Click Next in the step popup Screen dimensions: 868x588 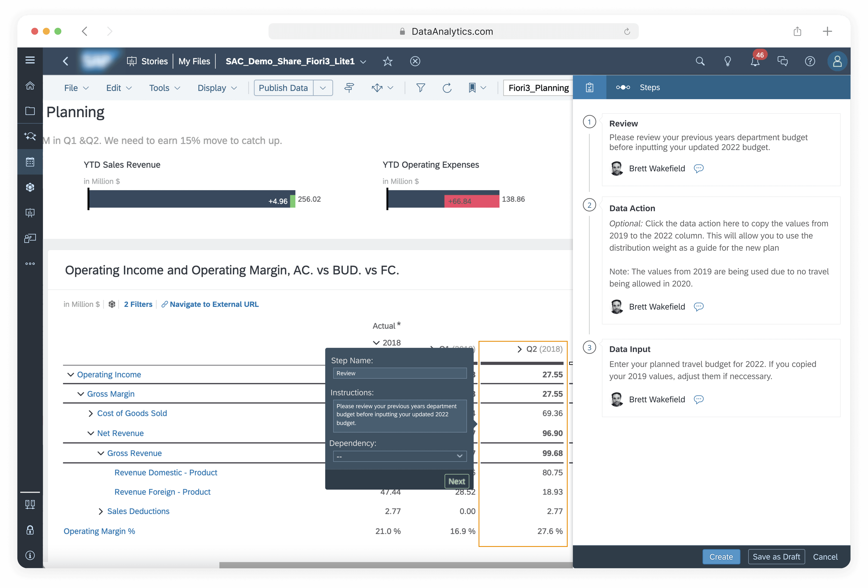tap(456, 481)
